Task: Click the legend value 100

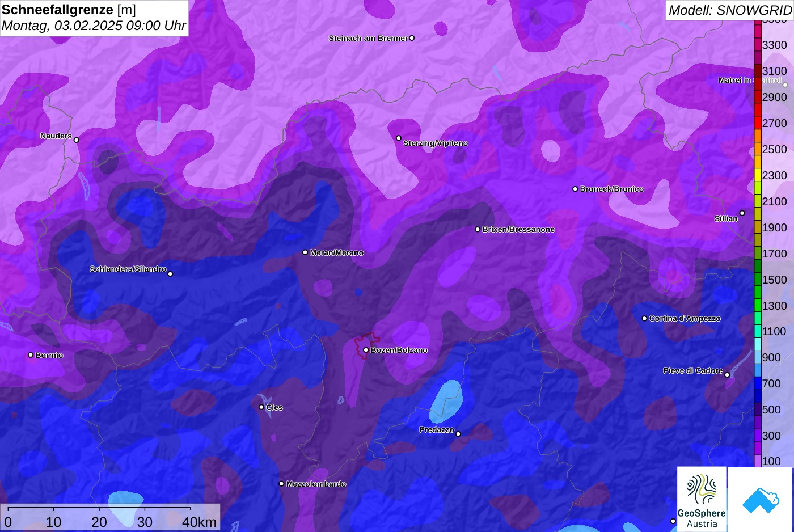Action: (x=771, y=461)
